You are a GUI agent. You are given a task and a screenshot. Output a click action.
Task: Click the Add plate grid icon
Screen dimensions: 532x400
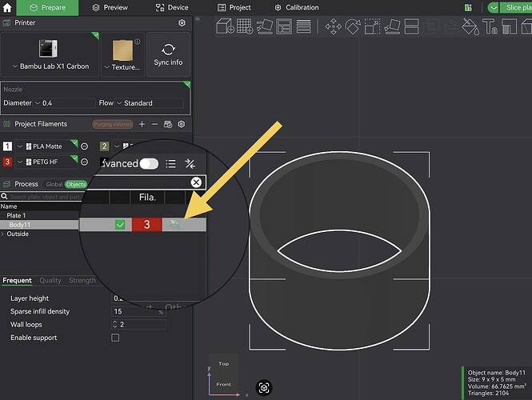coord(245,26)
